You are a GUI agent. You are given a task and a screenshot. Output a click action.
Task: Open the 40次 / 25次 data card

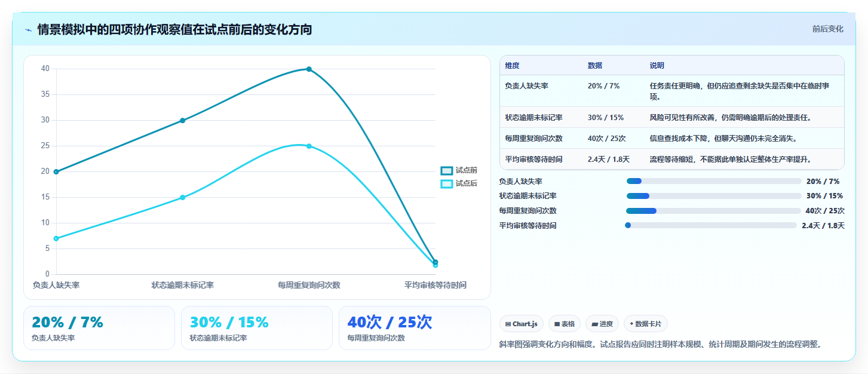click(x=415, y=328)
